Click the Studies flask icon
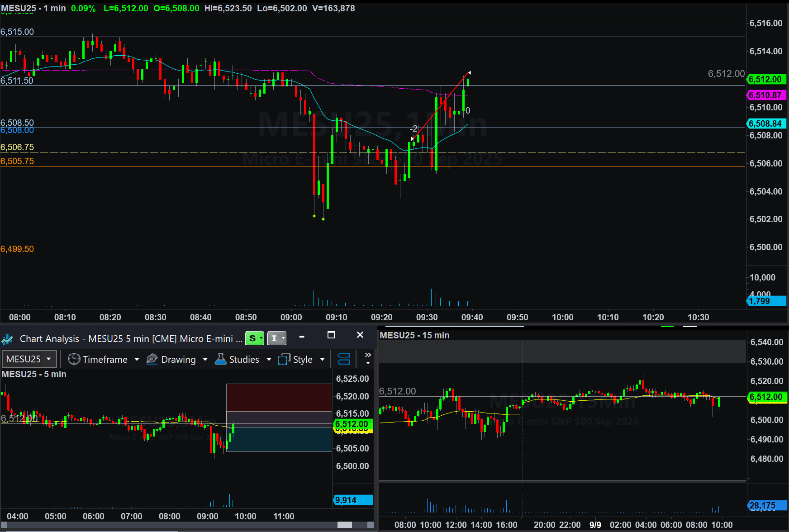 coord(221,359)
